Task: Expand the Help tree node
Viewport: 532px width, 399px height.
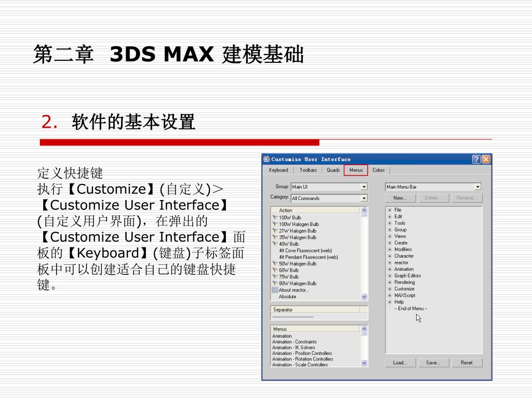Action: pos(390,302)
